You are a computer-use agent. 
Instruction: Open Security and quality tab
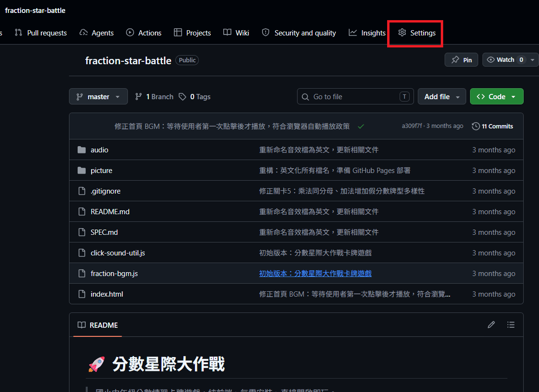[x=299, y=33]
